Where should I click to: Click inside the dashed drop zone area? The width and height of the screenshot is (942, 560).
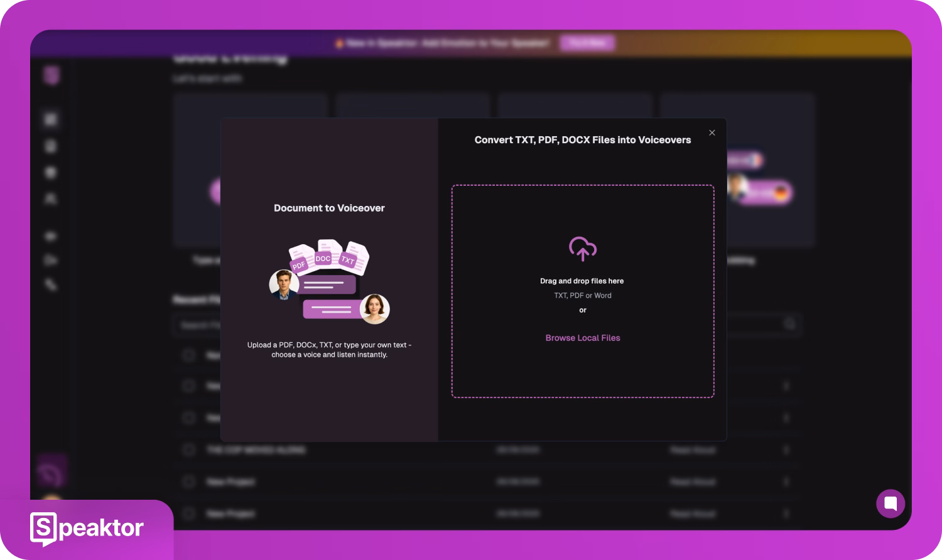(582, 370)
